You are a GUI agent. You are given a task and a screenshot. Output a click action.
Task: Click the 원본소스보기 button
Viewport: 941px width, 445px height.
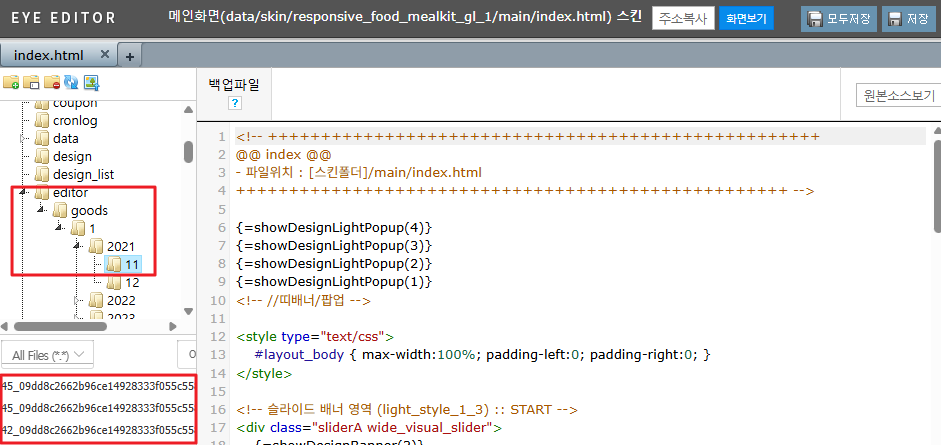click(x=898, y=95)
